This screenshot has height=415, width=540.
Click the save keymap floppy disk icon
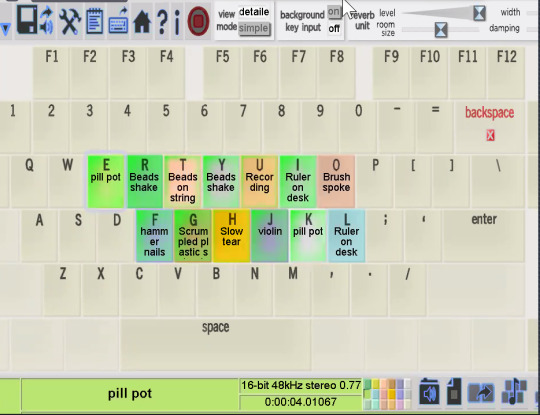click(x=27, y=20)
